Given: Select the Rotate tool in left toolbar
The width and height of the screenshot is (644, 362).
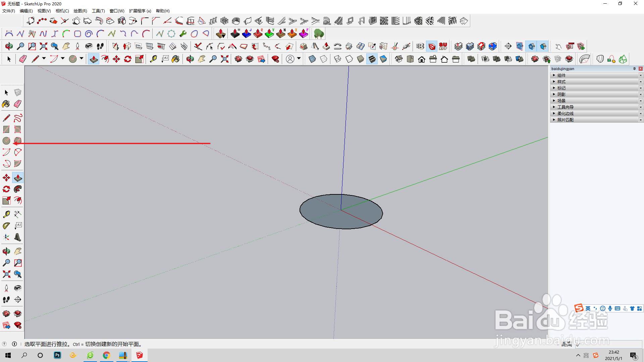Looking at the screenshot, I should tap(6, 189).
